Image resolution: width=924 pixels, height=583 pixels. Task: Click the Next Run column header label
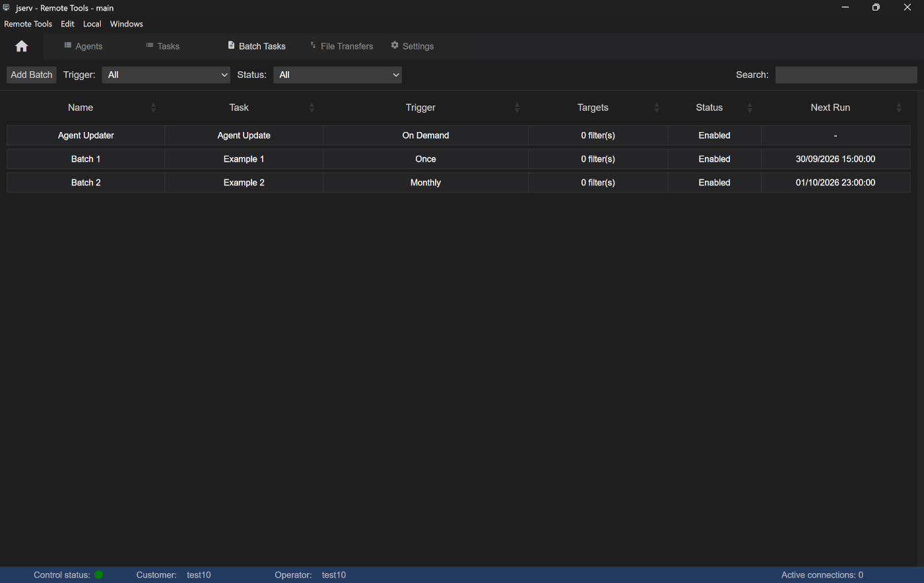tap(830, 107)
